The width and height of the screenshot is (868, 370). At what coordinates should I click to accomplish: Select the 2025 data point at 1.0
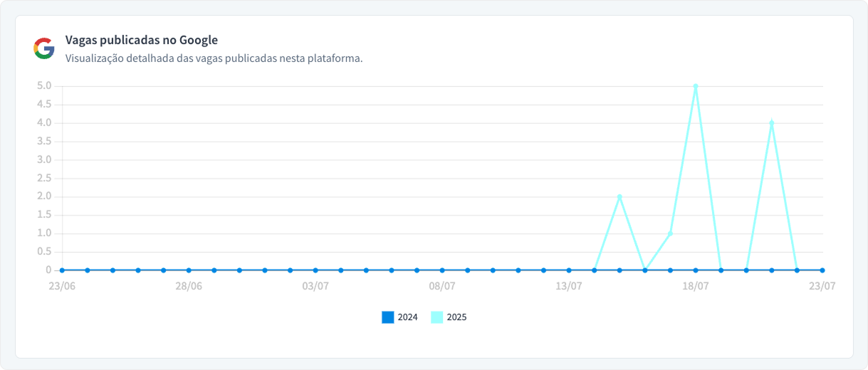670,233
